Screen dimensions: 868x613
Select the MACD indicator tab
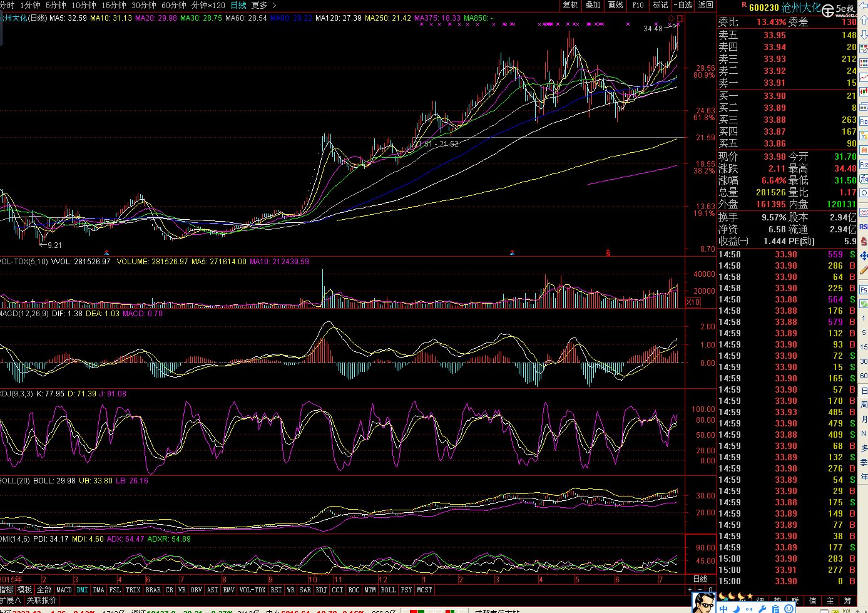pyautogui.click(x=64, y=590)
